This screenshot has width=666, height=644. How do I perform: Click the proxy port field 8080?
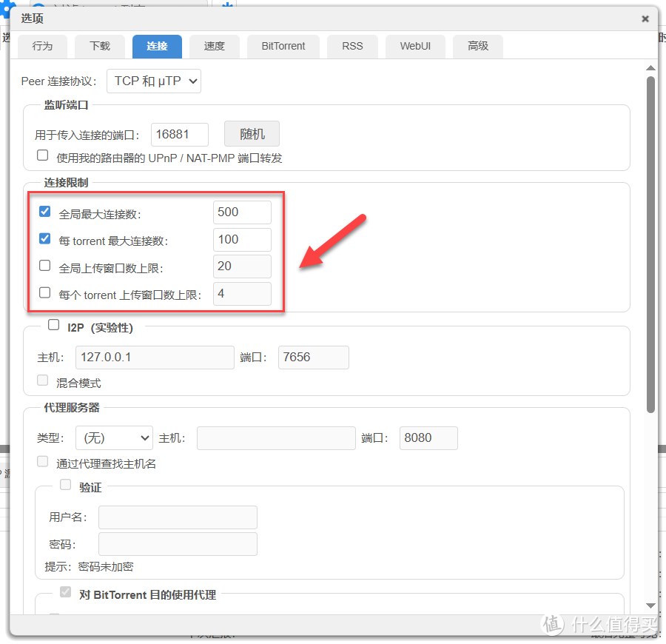click(x=428, y=438)
